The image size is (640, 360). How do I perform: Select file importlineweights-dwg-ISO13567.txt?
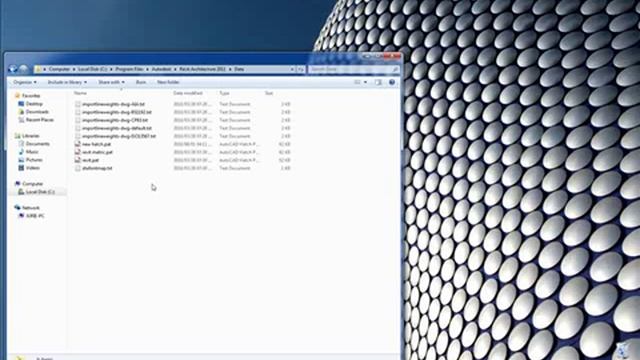click(x=119, y=136)
